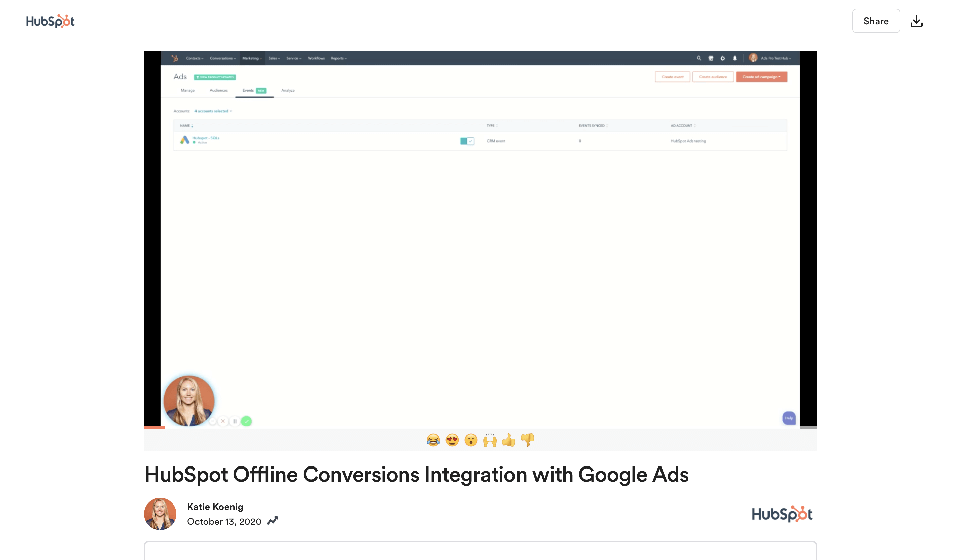Click the green checkmark on the recorder controls

pyautogui.click(x=247, y=421)
